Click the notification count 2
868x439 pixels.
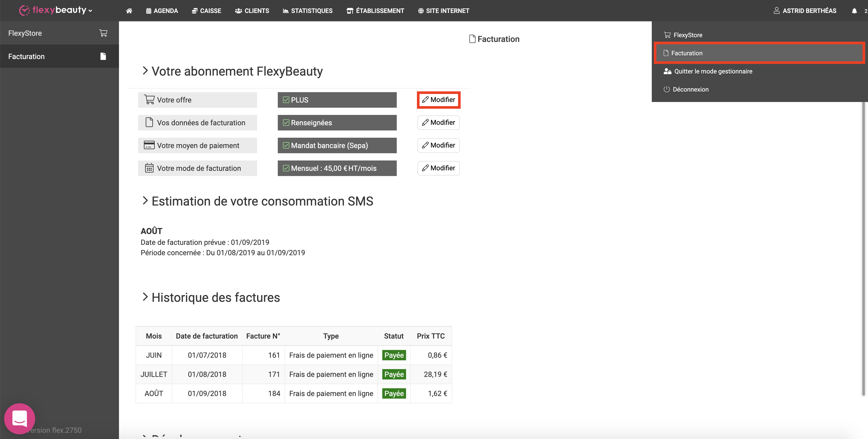pyautogui.click(x=865, y=11)
